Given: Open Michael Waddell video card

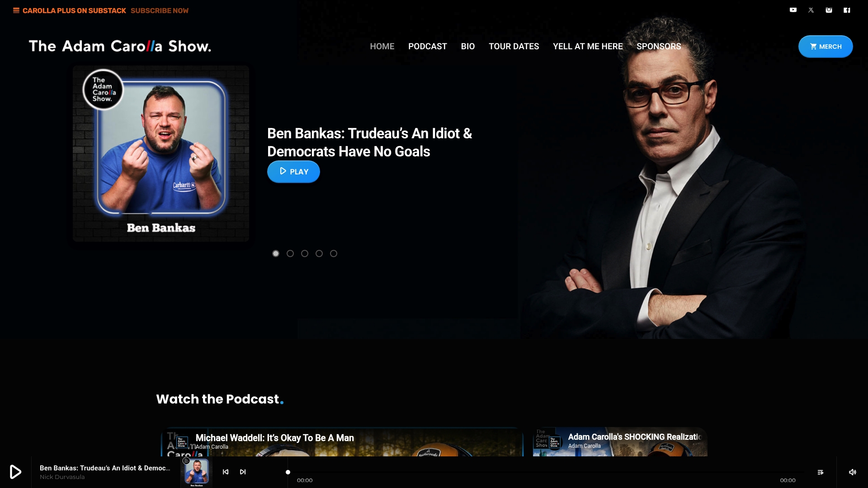Looking at the screenshot, I should [x=342, y=442].
